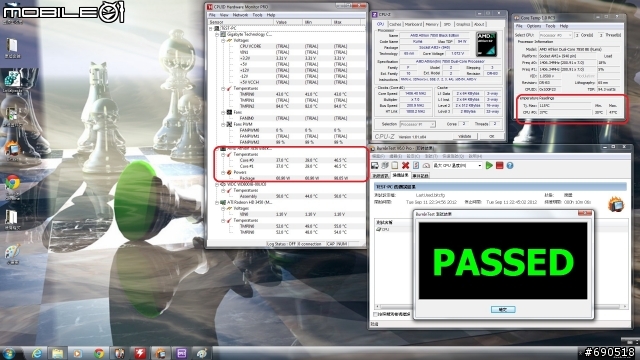Image resolution: width=640 pixels, height=360 pixels.
Task: Start the BurnInTest run with green play icon
Action: pyautogui.click(x=489, y=165)
